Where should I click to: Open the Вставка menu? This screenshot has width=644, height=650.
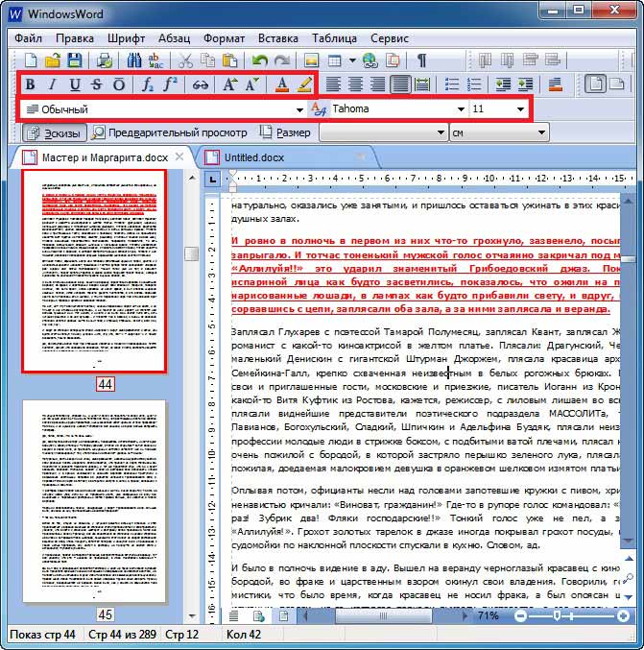278,38
